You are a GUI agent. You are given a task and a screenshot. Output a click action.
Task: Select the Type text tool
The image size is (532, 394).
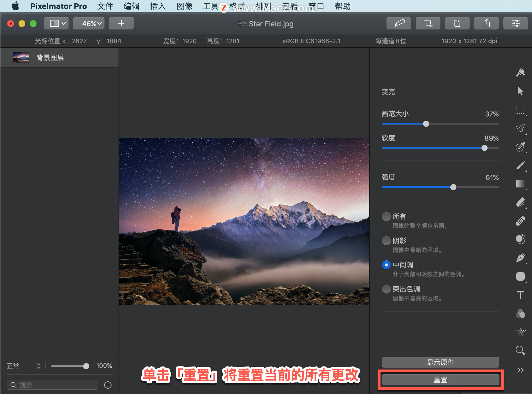pos(520,295)
